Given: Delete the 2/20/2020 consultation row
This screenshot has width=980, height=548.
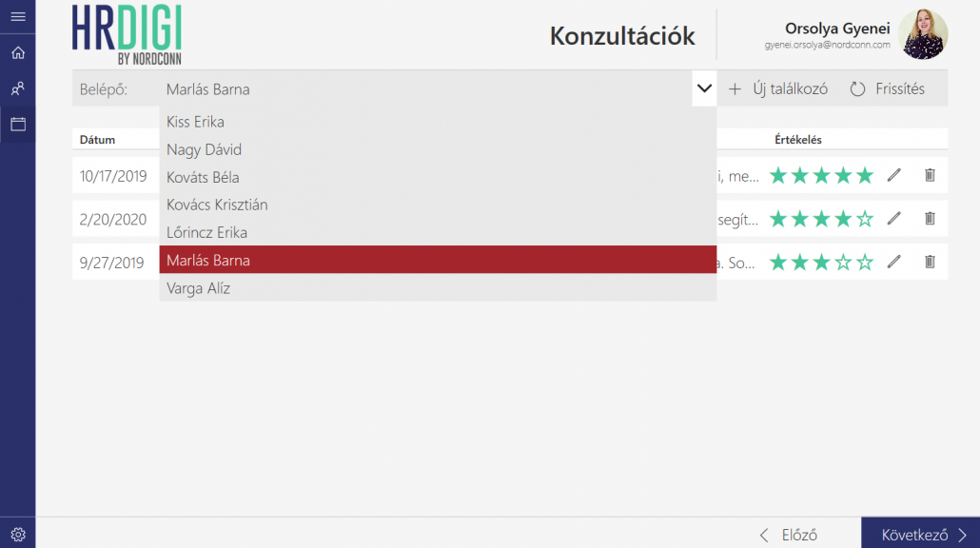Looking at the screenshot, I should (930, 219).
